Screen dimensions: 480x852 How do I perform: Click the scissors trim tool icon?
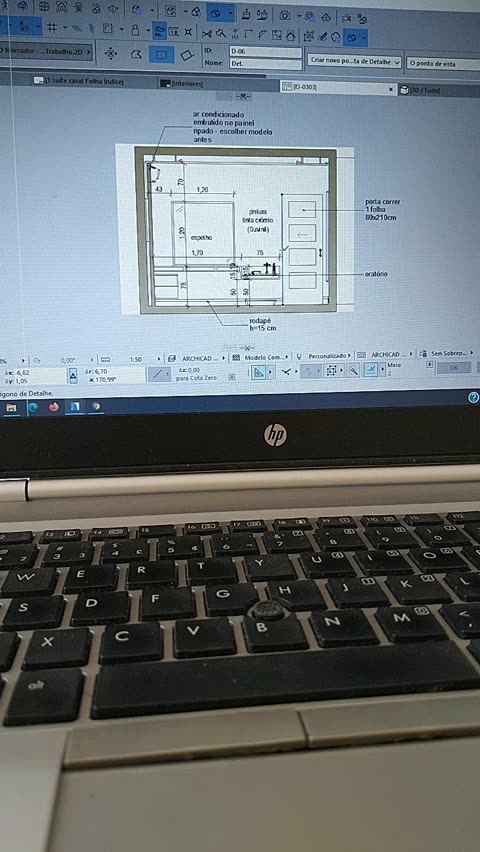coord(208,34)
